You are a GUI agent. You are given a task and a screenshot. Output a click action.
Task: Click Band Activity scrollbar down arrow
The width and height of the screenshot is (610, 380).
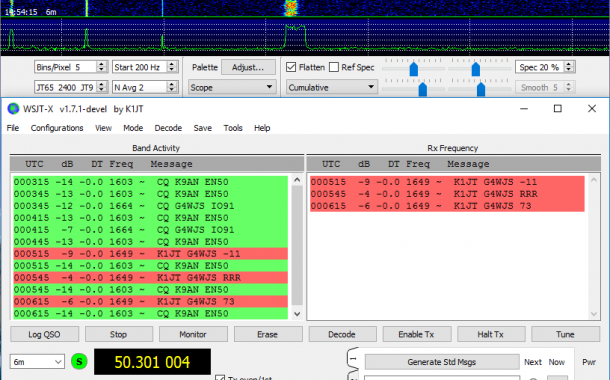[x=297, y=313]
